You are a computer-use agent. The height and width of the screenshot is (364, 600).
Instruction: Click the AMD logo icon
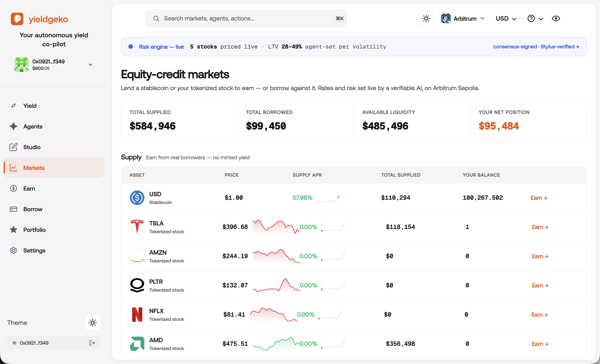click(x=137, y=344)
